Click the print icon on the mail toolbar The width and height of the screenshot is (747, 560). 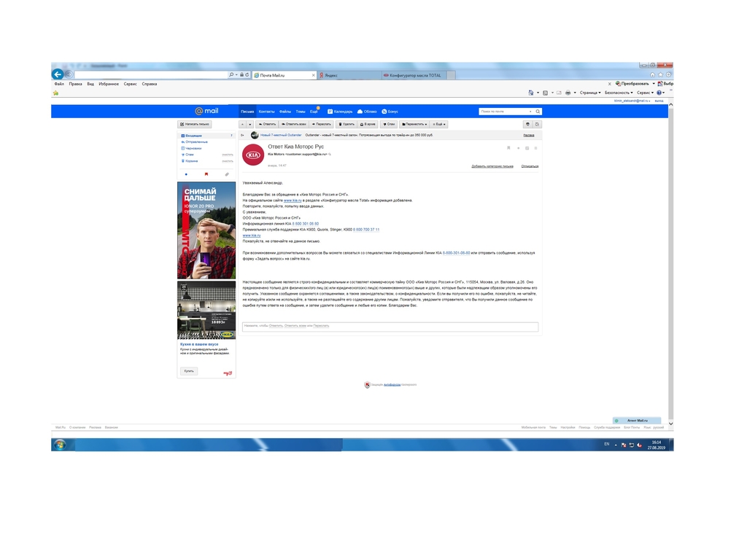click(527, 124)
